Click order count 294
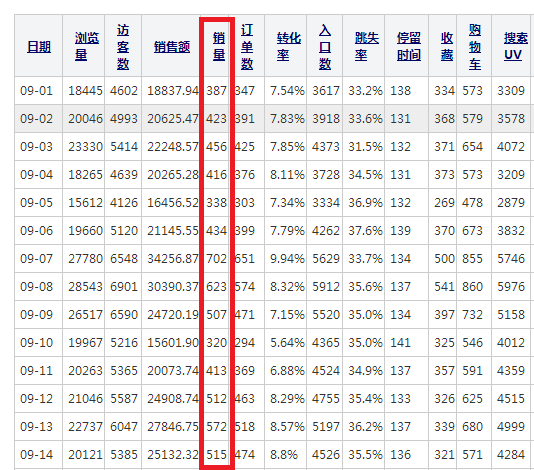 245,342
